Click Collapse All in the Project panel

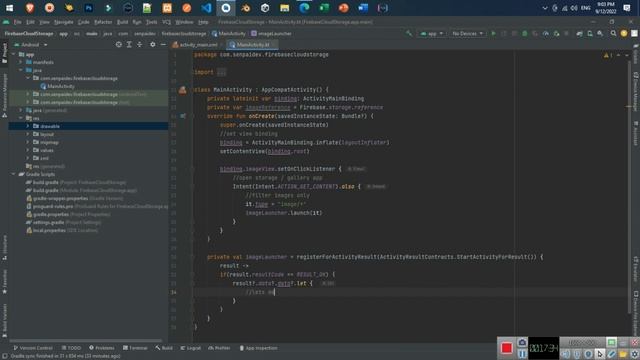[140, 44]
